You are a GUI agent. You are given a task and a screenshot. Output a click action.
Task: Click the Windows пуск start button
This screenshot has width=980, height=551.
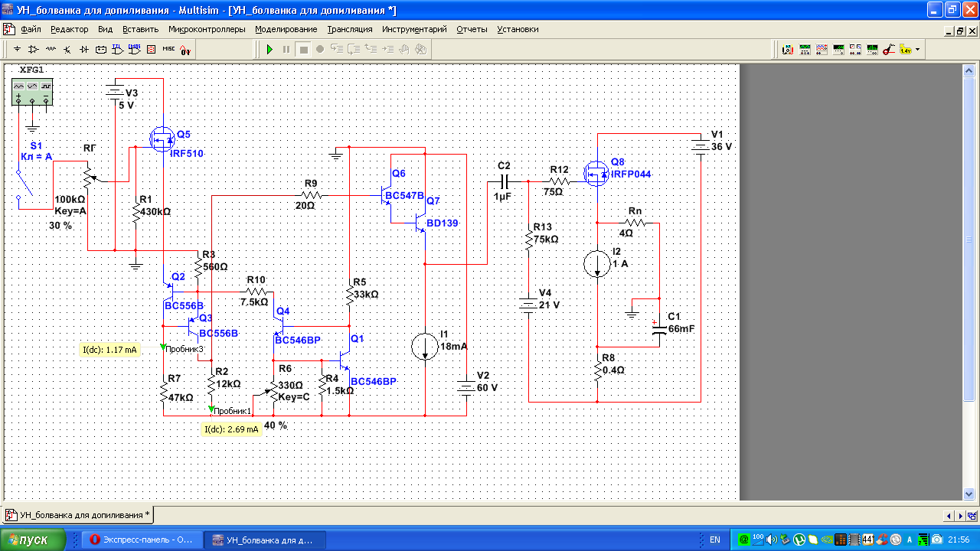coord(33,540)
